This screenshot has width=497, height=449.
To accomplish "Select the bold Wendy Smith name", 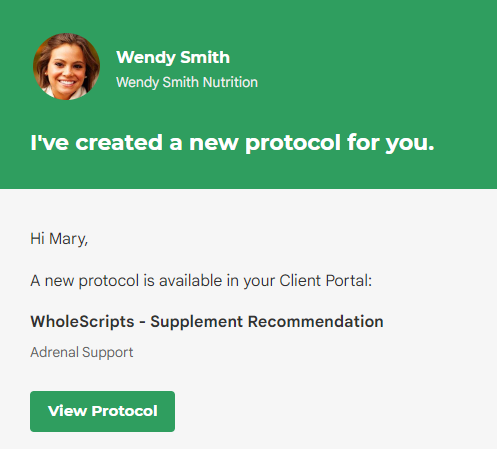I will pyautogui.click(x=173, y=57).
